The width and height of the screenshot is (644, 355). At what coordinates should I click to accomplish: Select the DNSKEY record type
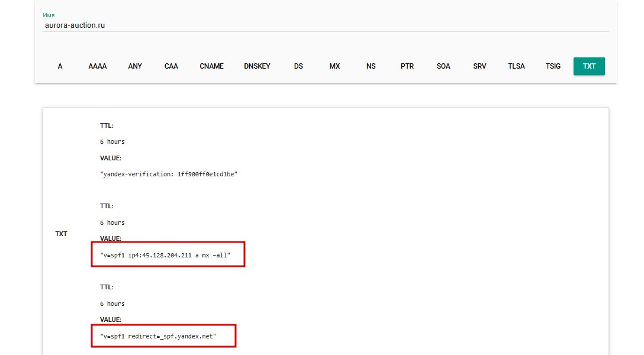click(257, 66)
